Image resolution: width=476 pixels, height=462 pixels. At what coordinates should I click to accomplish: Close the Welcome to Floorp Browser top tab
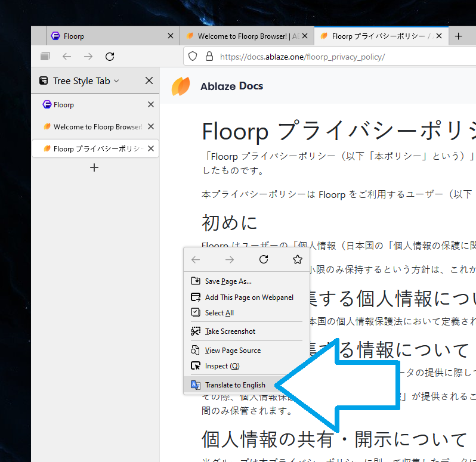coord(305,36)
